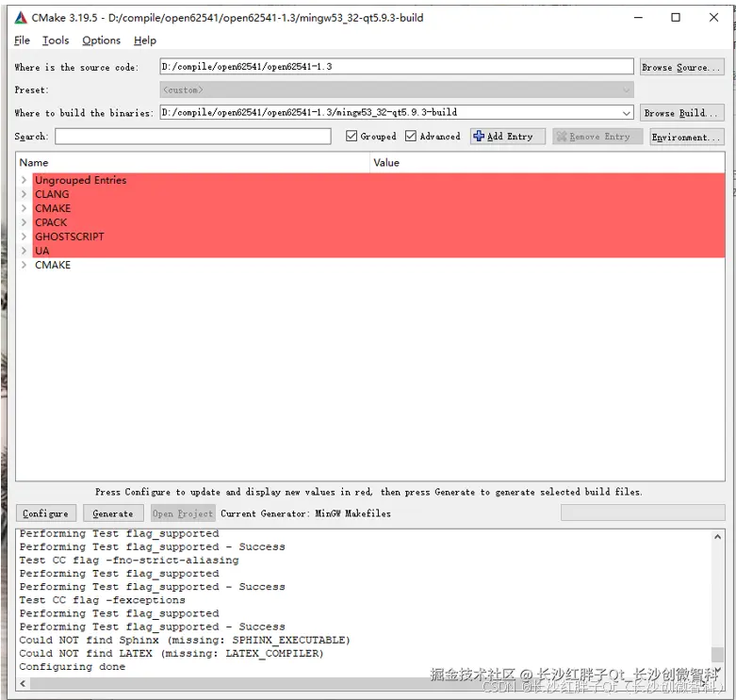Expand the Ungrouped Entries group
The height and width of the screenshot is (700, 736).
click(x=24, y=180)
